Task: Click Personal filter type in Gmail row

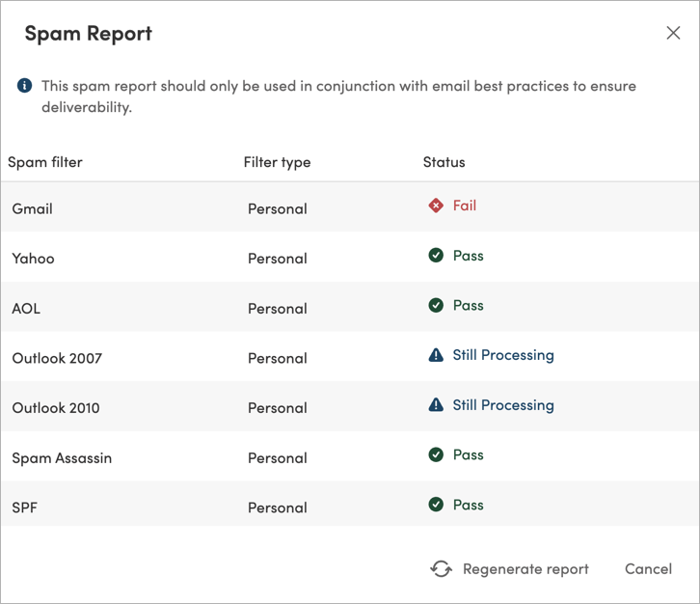Action: (278, 208)
